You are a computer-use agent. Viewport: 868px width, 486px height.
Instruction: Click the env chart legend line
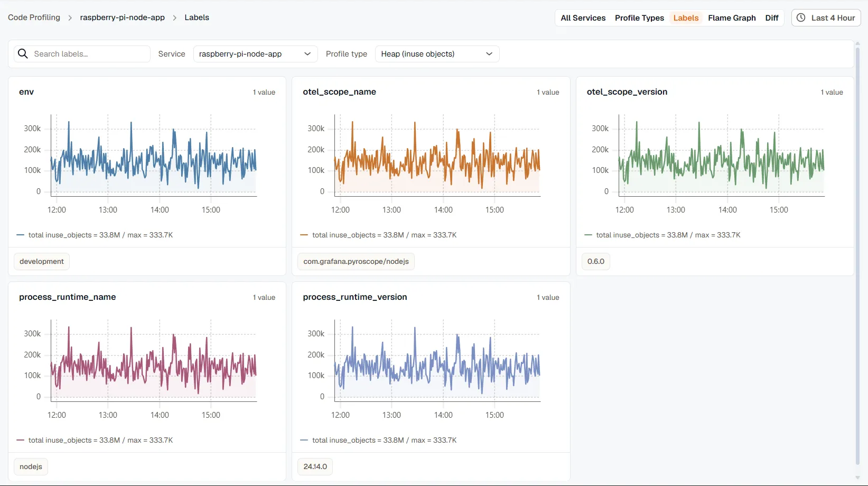pos(21,235)
